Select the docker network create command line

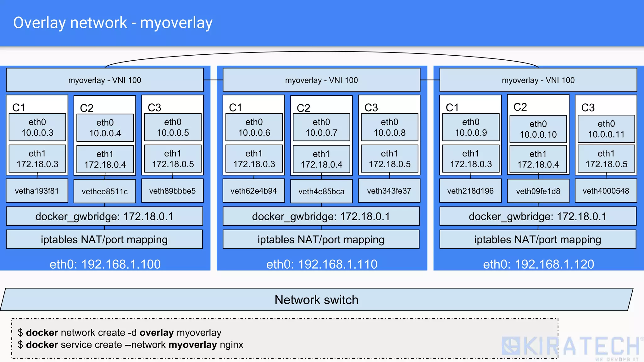coord(119,332)
